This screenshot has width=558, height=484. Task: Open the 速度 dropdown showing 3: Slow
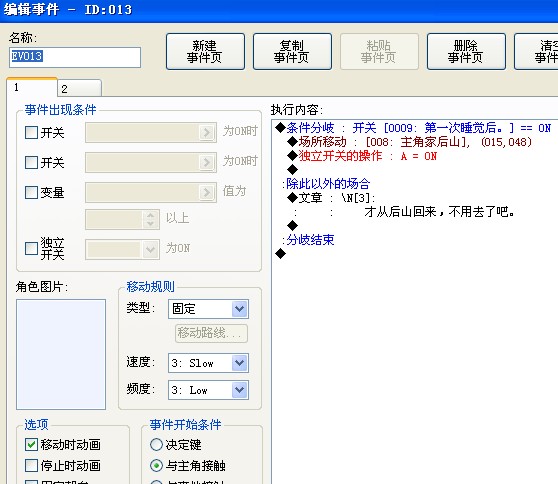coord(208,363)
